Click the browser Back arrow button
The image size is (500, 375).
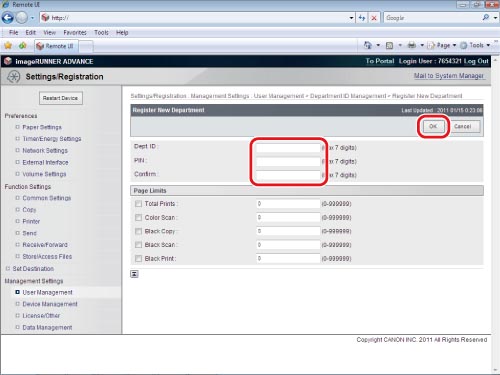click(x=7, y=18)
